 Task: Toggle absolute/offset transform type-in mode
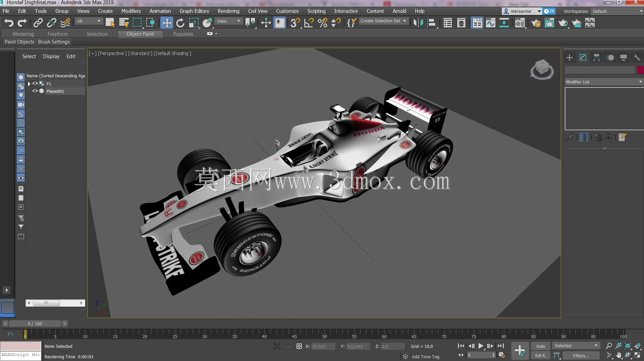tap(299, 346)
